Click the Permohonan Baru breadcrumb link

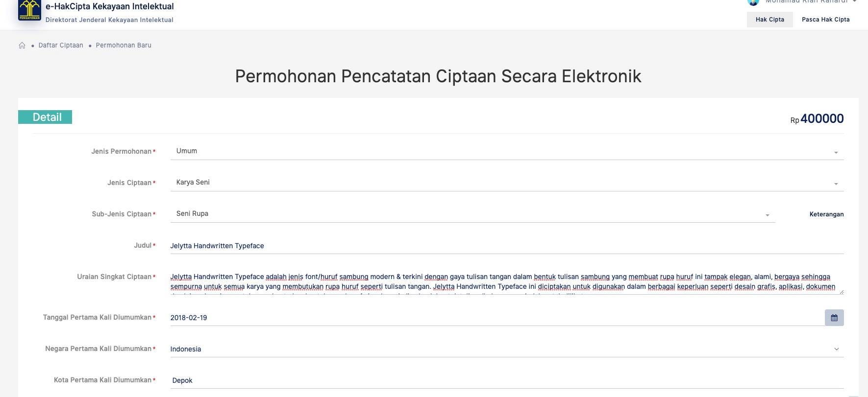(x=124, y=46)
